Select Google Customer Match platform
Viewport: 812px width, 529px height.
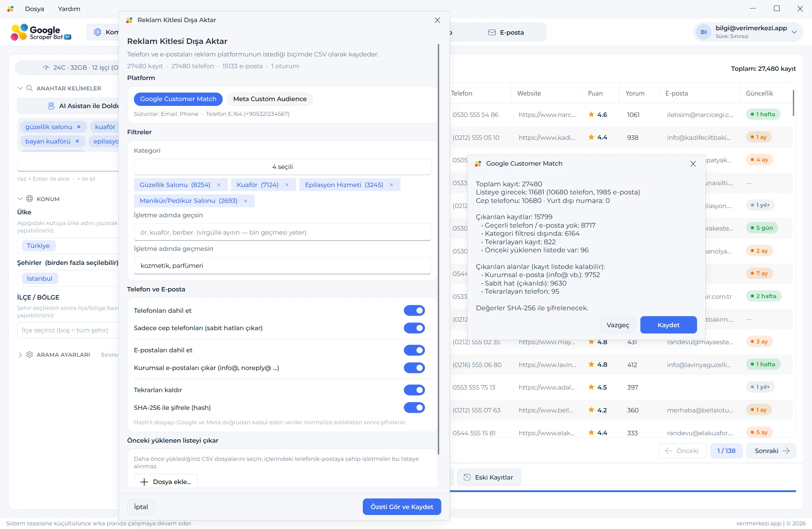178,99
